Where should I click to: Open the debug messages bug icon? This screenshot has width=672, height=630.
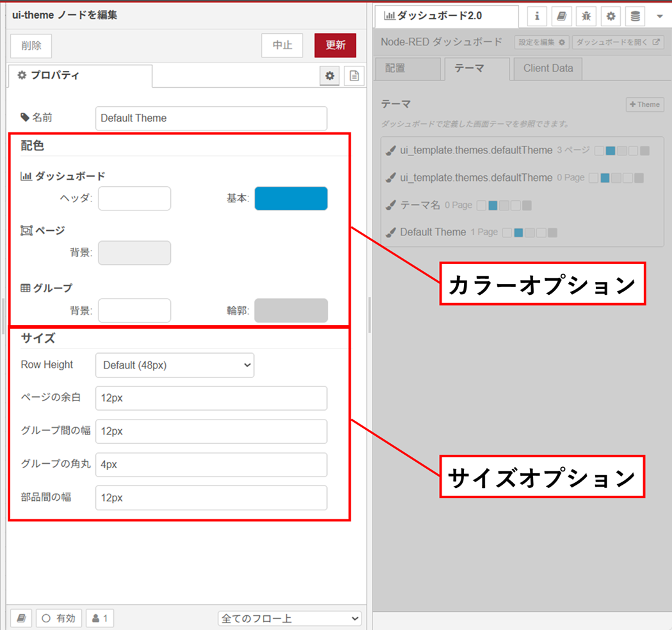pyautogui.click(x=586, y=17)
